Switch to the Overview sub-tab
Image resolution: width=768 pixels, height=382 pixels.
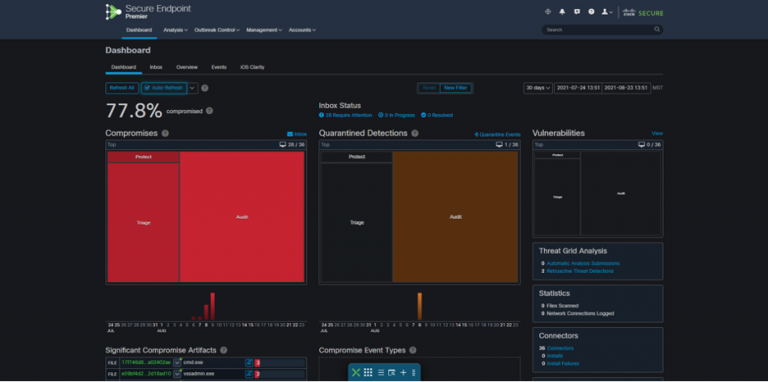187,67
